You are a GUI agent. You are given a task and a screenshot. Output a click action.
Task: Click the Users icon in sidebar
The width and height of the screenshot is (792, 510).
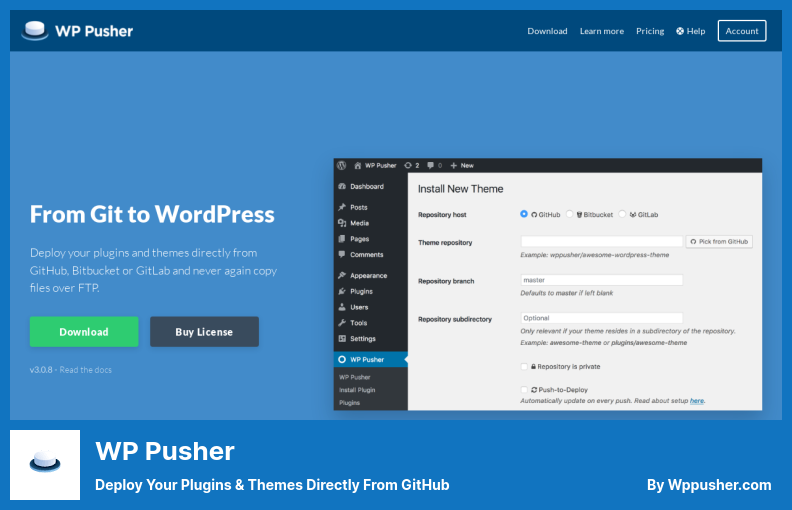coord(342,307)
